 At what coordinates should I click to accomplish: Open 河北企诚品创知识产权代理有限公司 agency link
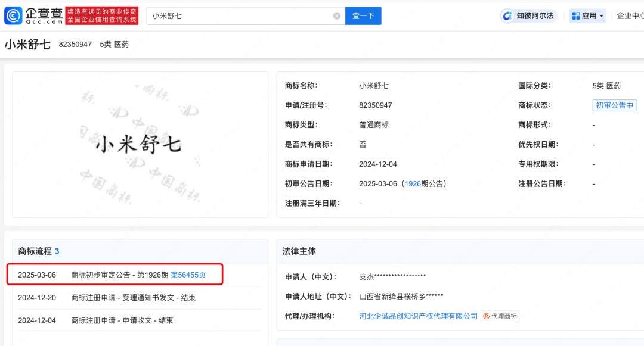coord(418,316)
